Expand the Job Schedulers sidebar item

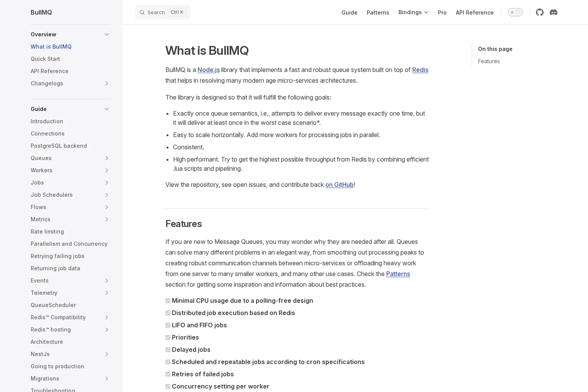[107, 195]
